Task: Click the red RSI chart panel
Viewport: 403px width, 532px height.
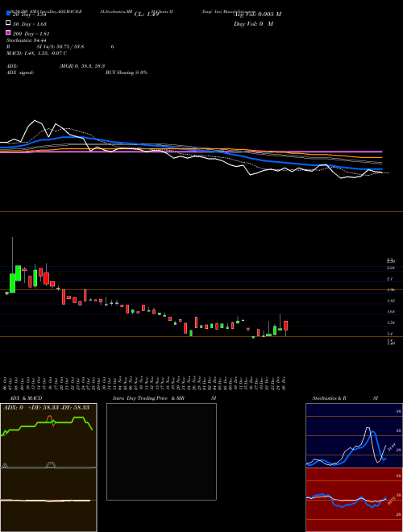Action: pyautogui.click(x=354, y=500)
